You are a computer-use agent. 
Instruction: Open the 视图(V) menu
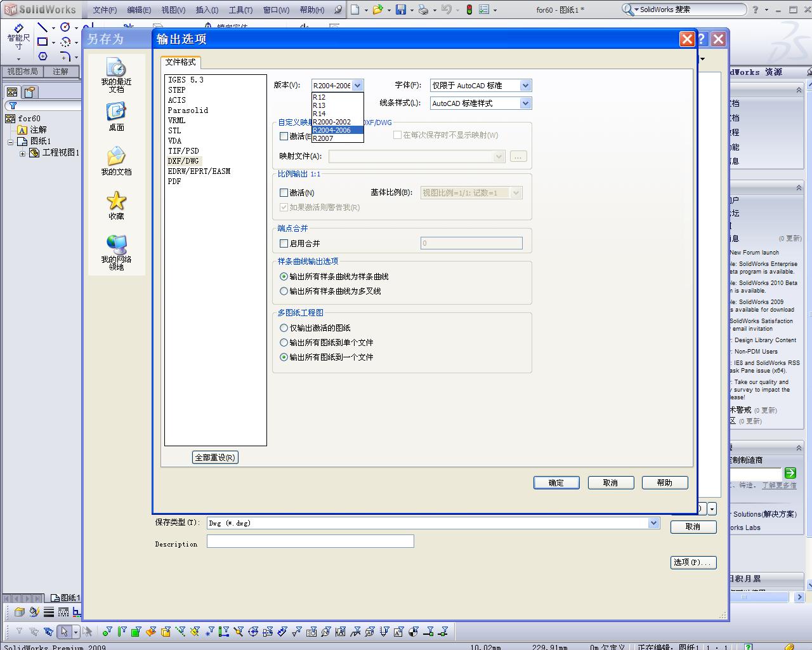click(x=173, y=10)
